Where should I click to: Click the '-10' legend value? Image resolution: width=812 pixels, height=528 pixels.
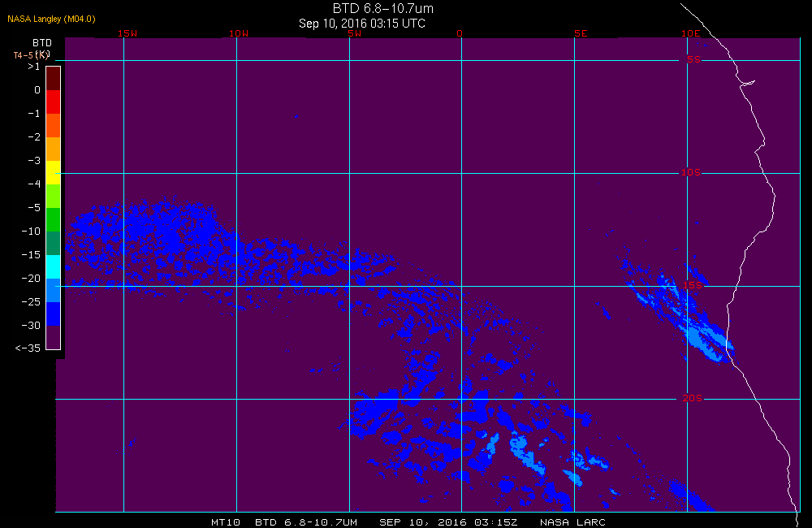point(31,231)
